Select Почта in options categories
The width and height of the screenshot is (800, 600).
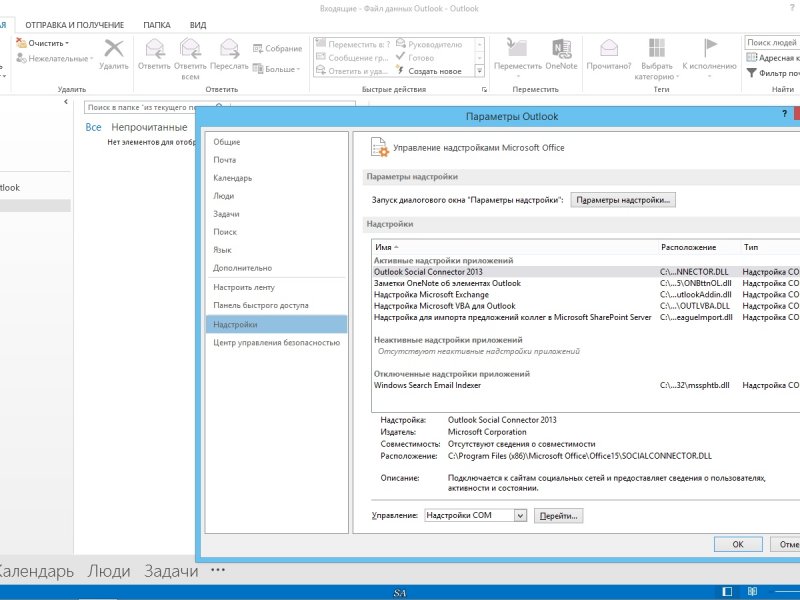tap(276, 160)
